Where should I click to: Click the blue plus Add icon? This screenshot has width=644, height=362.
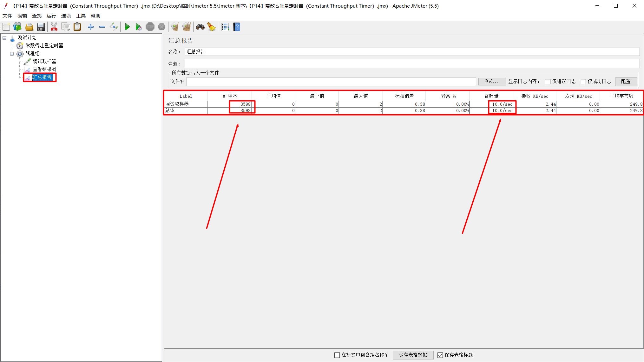click(91, 27)
